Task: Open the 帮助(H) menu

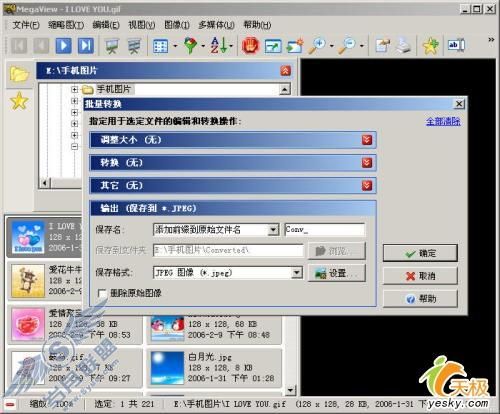Action: (x=257, y=25)
